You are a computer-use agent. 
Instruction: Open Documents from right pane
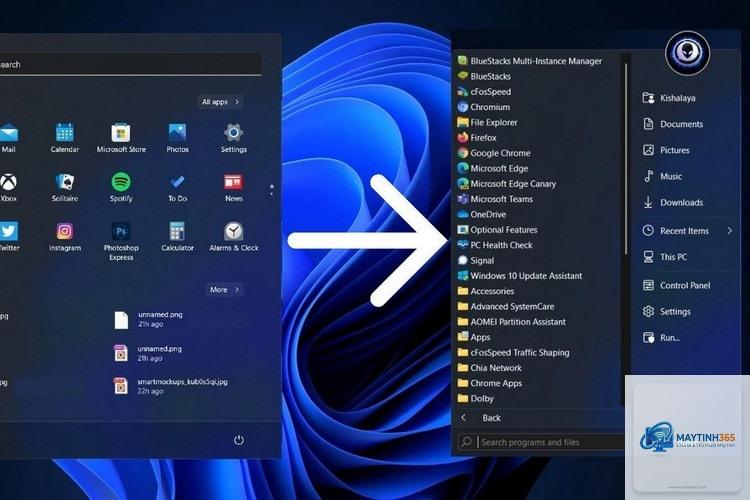[x=673, y=124]
